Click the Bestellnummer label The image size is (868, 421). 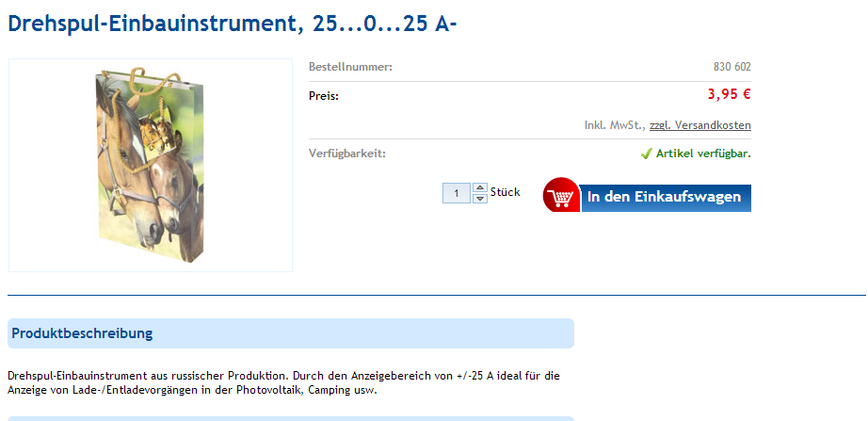[x=350, y=68]
